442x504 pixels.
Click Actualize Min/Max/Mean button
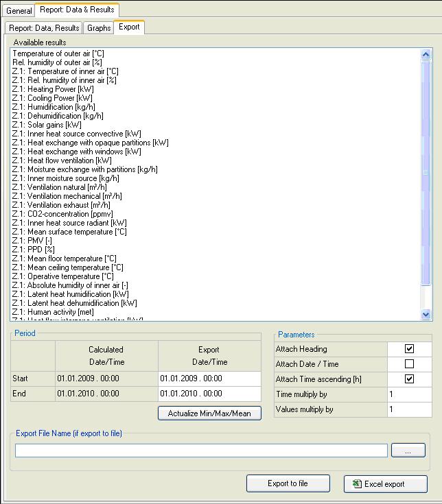coord(209,413)
